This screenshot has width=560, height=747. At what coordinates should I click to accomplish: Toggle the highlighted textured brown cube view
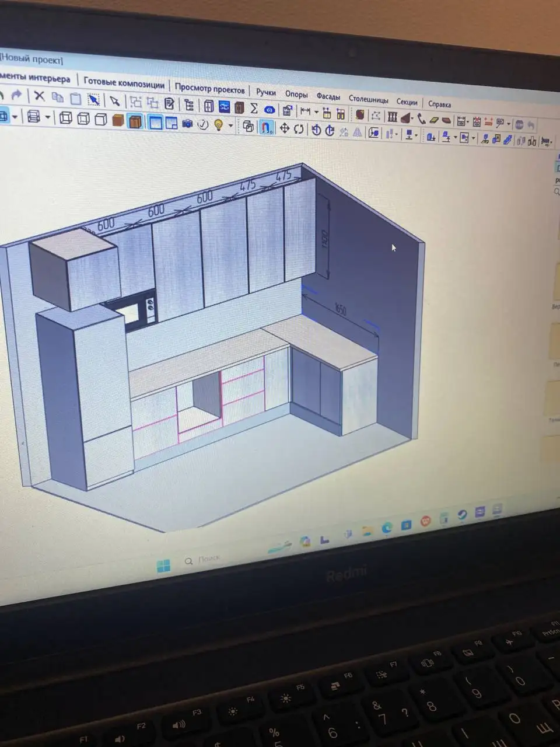click(135, 121)
